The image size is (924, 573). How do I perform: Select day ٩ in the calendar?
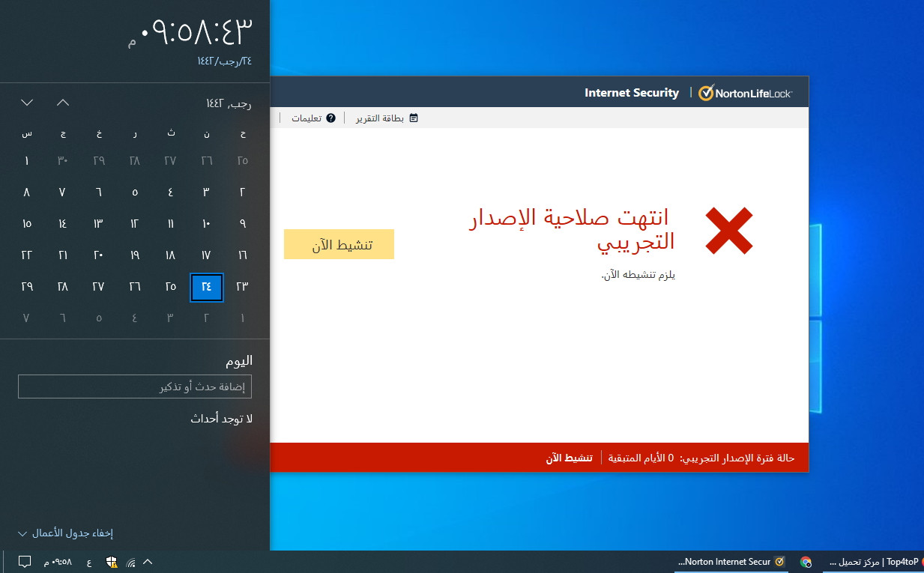click(x=242, y=223)
